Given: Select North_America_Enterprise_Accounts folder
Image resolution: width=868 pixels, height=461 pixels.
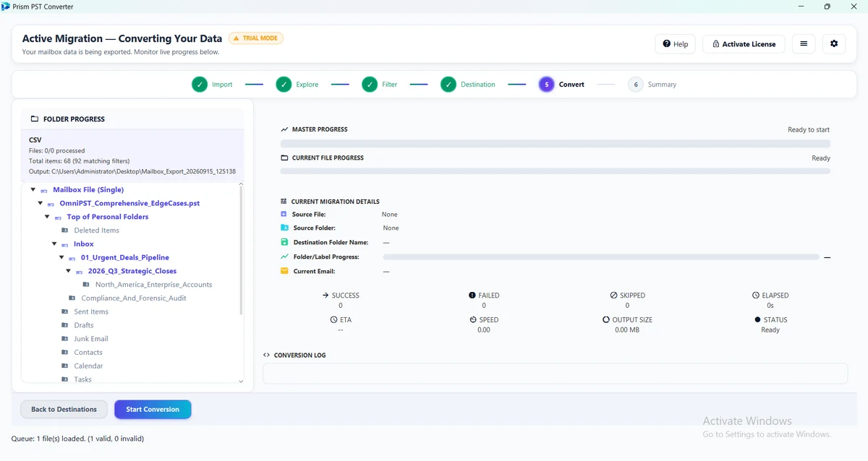Looking at the screenshot, I should coord(153,285).
